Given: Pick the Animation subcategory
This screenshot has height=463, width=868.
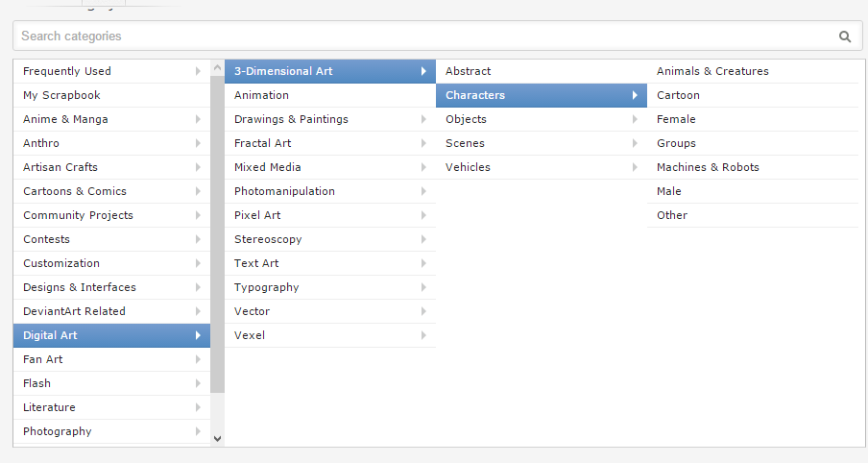Looking at the screenshot, I should coord(261,95).
